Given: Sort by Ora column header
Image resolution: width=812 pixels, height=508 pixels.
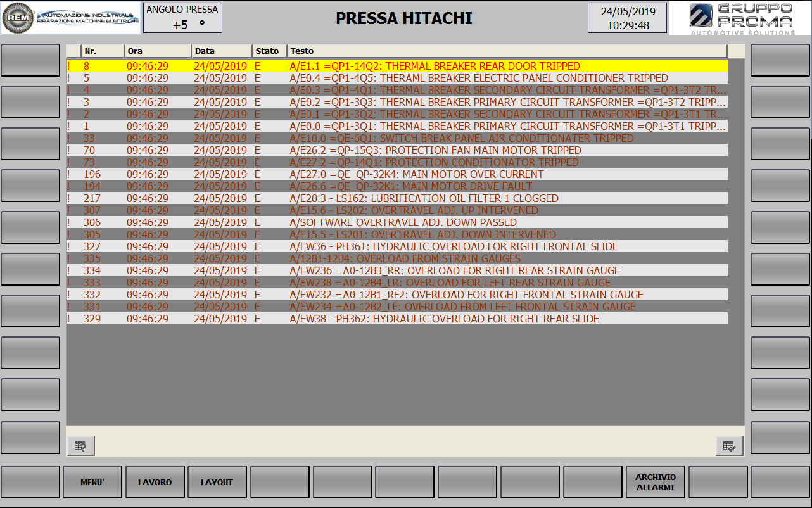Looking at the screenshot, I should (158, 51).
